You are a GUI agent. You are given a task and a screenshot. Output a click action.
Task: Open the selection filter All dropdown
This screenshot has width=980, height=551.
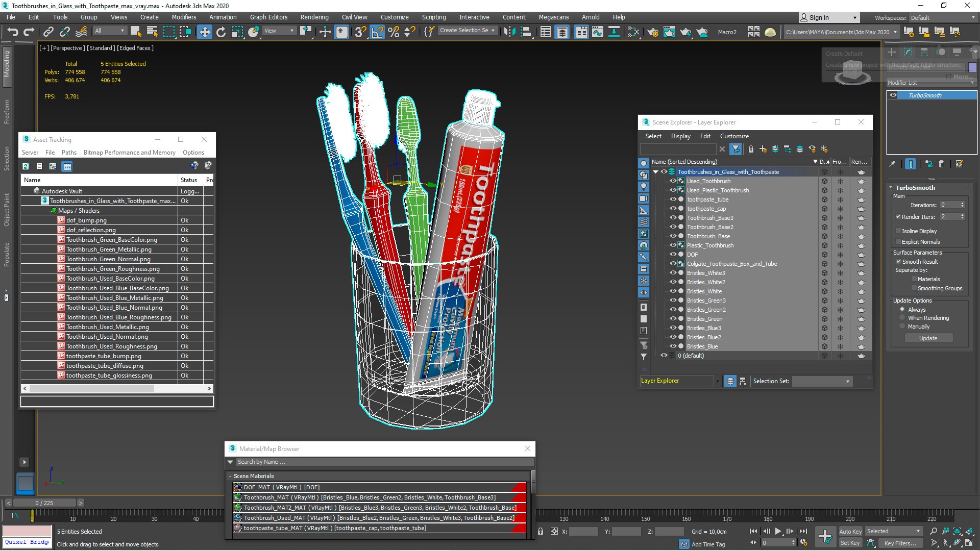point(110,31)
